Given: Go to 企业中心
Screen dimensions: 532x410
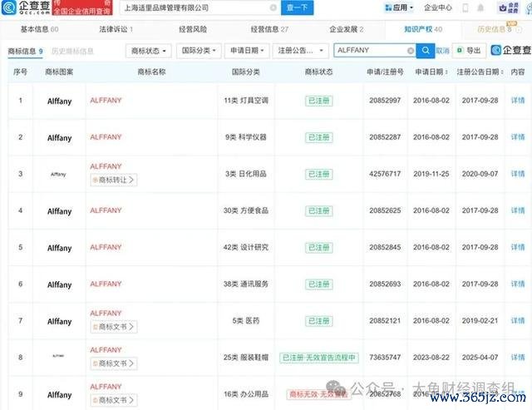Looking at the screenshot, I should (438, 7).
